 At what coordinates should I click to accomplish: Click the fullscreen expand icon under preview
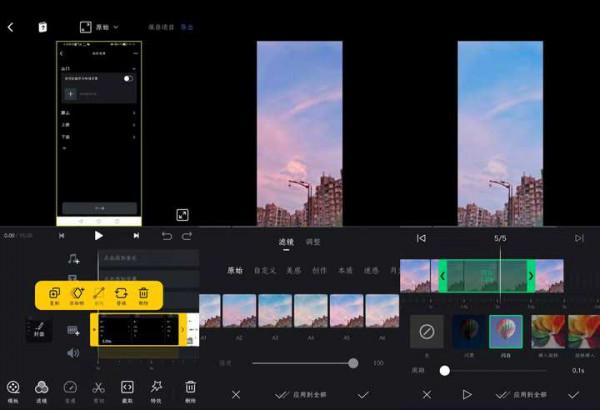183,215
